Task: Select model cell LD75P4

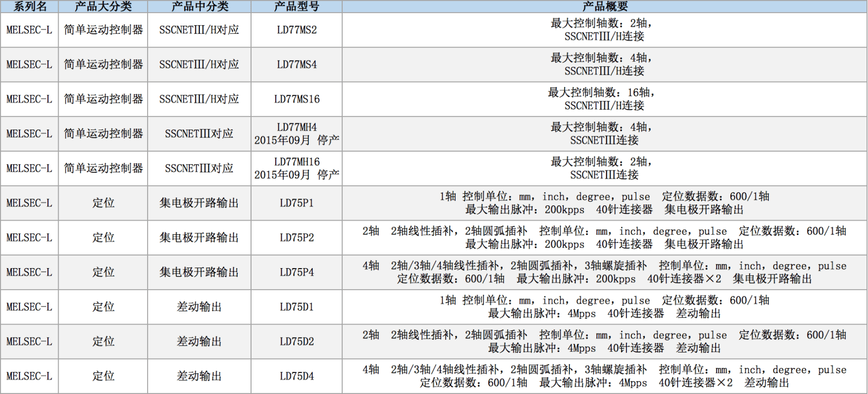Action: pos(297,272)
